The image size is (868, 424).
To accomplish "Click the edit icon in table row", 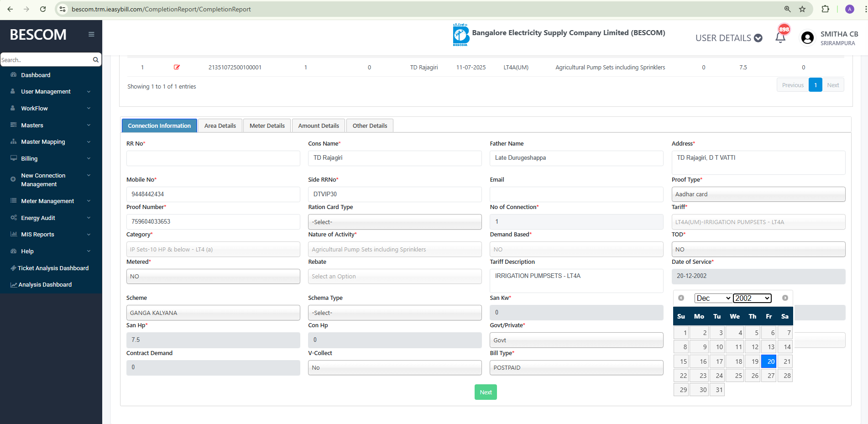I will point(177,67).
